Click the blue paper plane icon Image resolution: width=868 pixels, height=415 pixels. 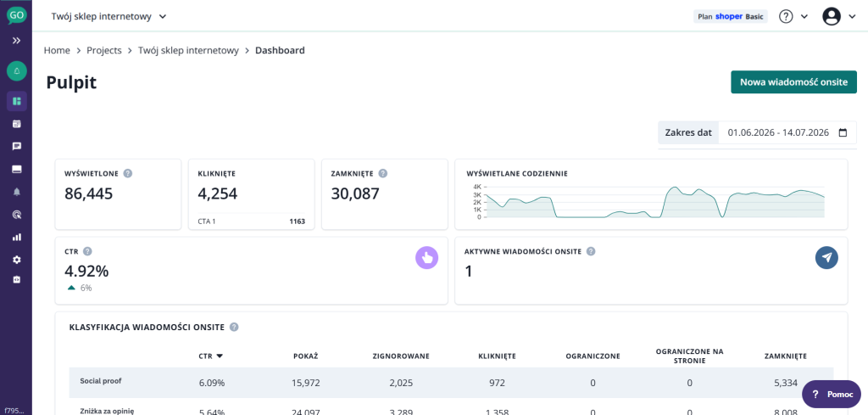click(x=826, y=258)
